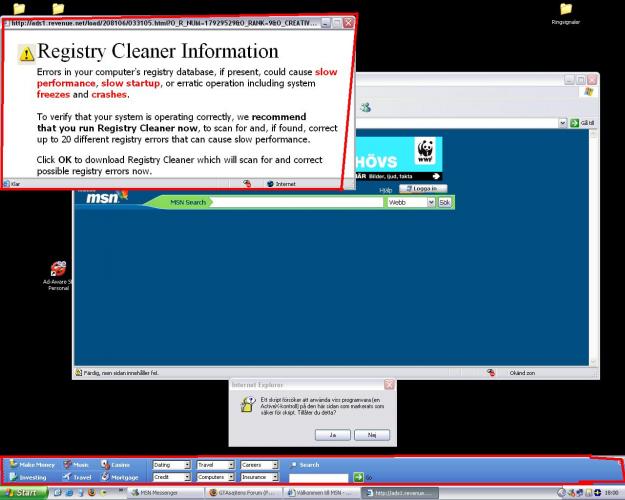The width and height of the screenshot is (625, 500).
Task: Click the green Go arrow in the bottom toolbar
Action: (358, 477)
